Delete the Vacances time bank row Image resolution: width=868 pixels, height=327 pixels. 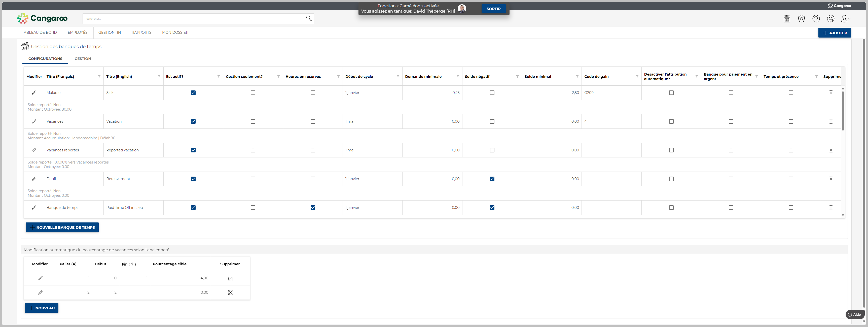830,121
